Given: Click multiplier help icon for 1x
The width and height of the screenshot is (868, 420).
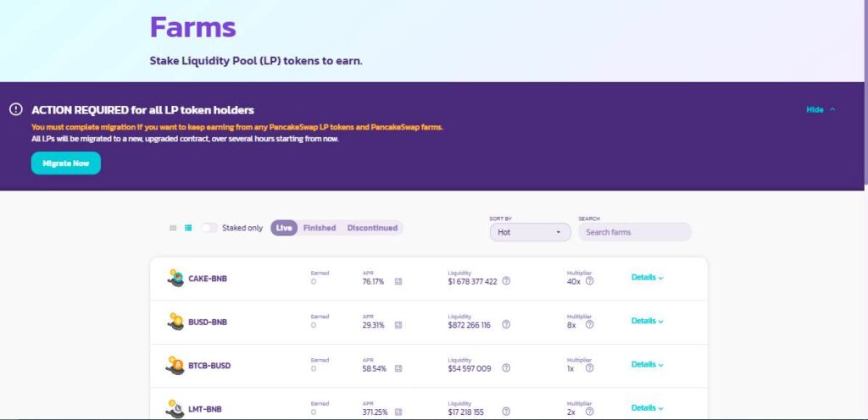Looking at the screenshot, I should pyautogui.click(x=590, y=368).
